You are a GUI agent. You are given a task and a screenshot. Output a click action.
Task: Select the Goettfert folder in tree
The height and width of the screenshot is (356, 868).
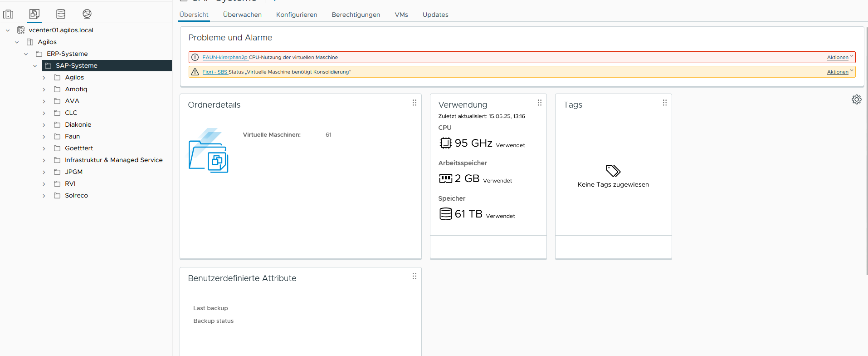pyautogui.click(x=79, y=148)
